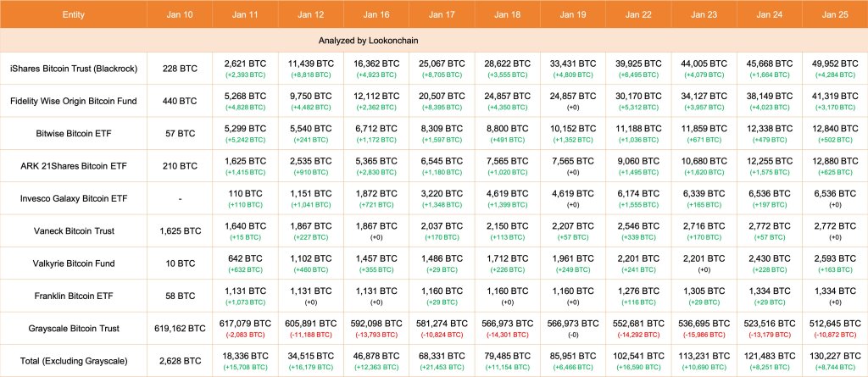Click the Jan 17 column header
This screenshot has width=868, height=377.
(441, 14)
